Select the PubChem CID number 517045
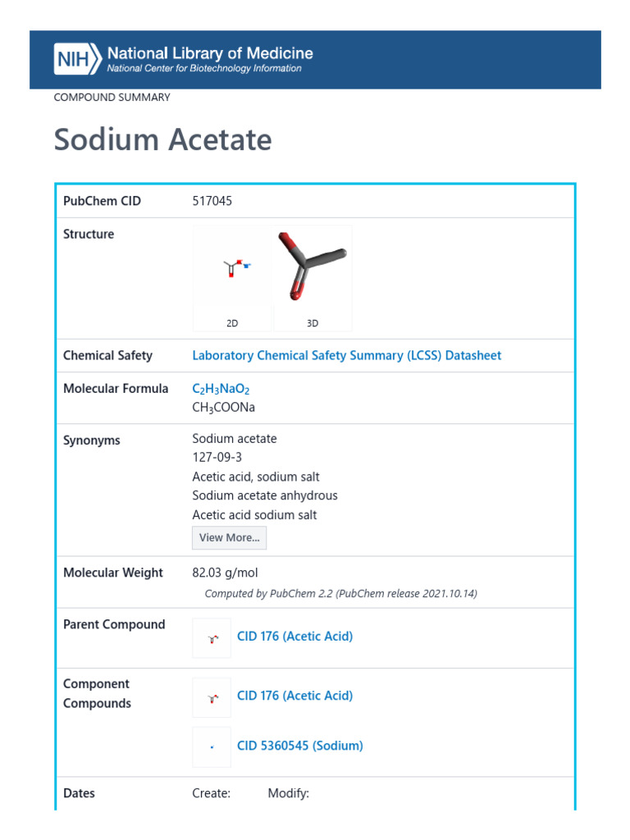This screenshot has width=630, height=840. [212, 201]
